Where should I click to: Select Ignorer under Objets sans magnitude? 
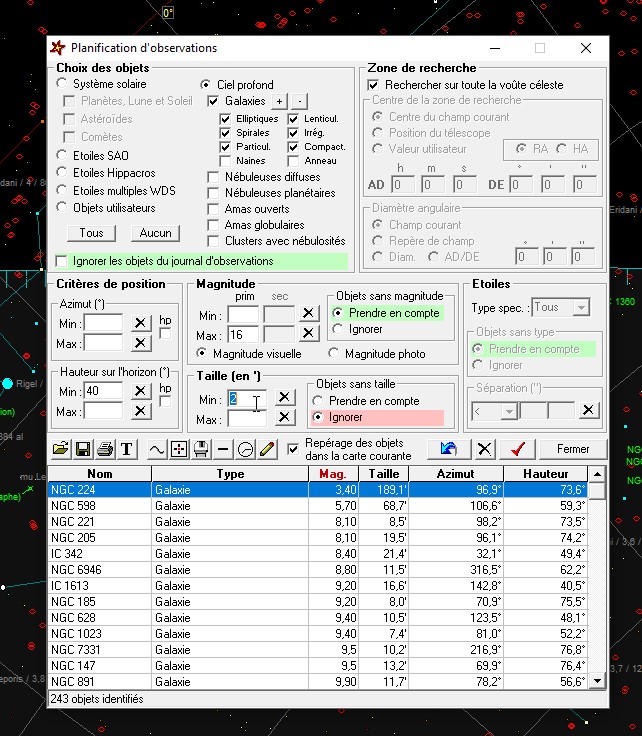tap(337, 329)
